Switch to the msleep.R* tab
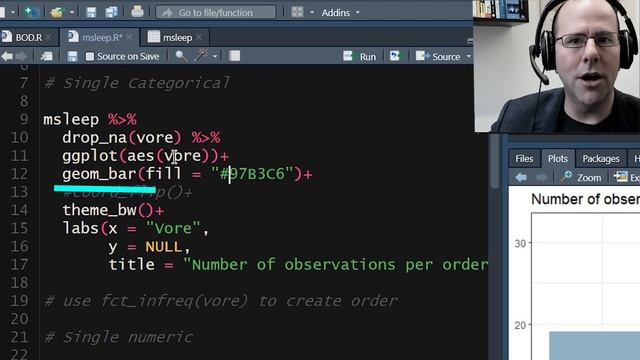Screen dimensions: 640x360 [101, 38]
